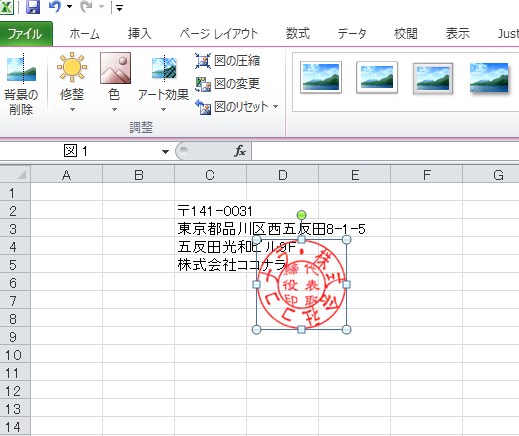Select the fourth picture style with drop shadow

(x=489, y=78)
